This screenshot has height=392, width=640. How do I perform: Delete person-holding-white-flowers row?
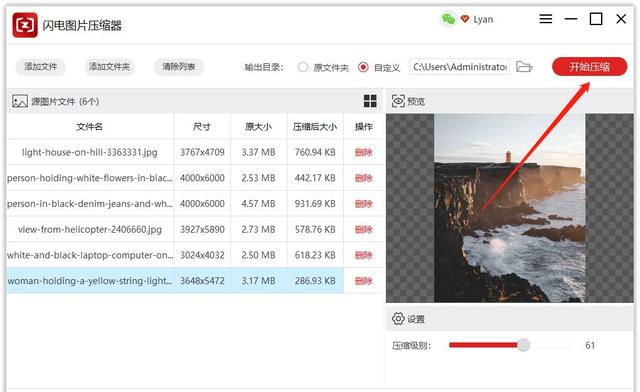coord(364,178)
